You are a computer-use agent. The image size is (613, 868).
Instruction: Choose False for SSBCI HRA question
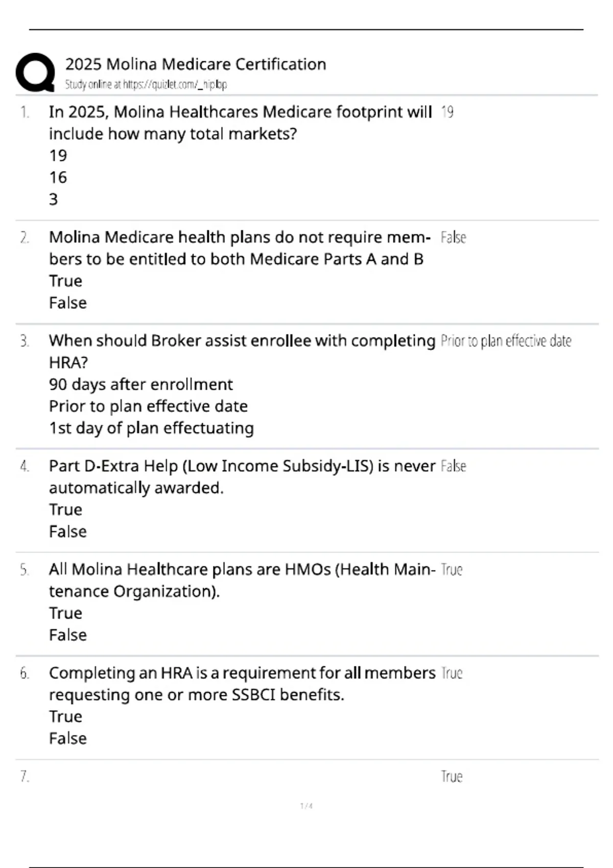(68, 739)
